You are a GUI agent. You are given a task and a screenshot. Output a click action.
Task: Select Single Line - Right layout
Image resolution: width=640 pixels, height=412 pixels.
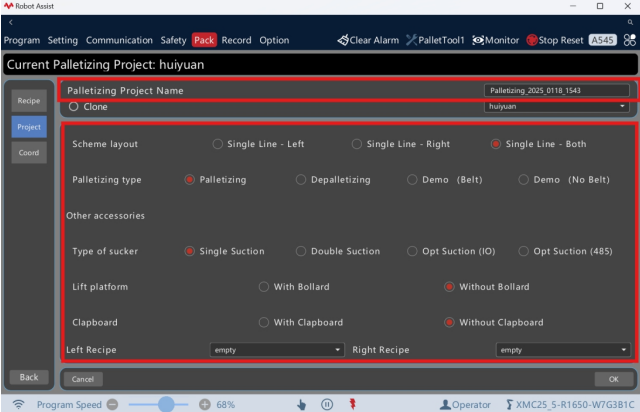pos(357,144)
